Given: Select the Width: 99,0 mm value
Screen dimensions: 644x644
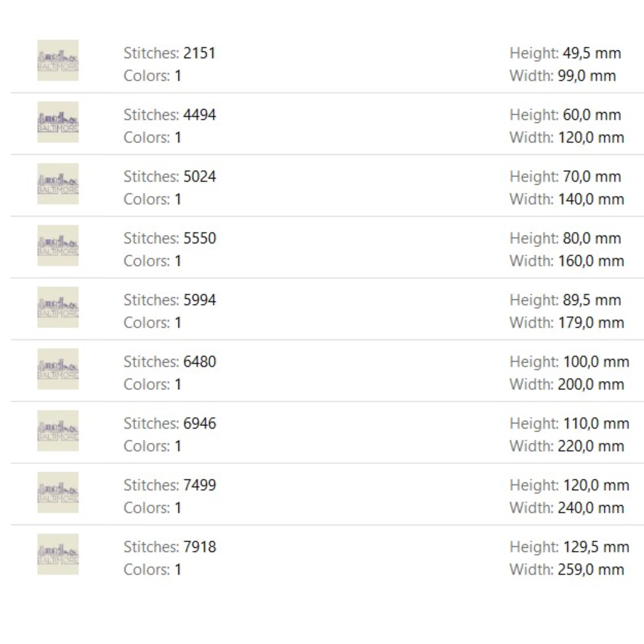Looking at the screenshot, I should 563,76.
